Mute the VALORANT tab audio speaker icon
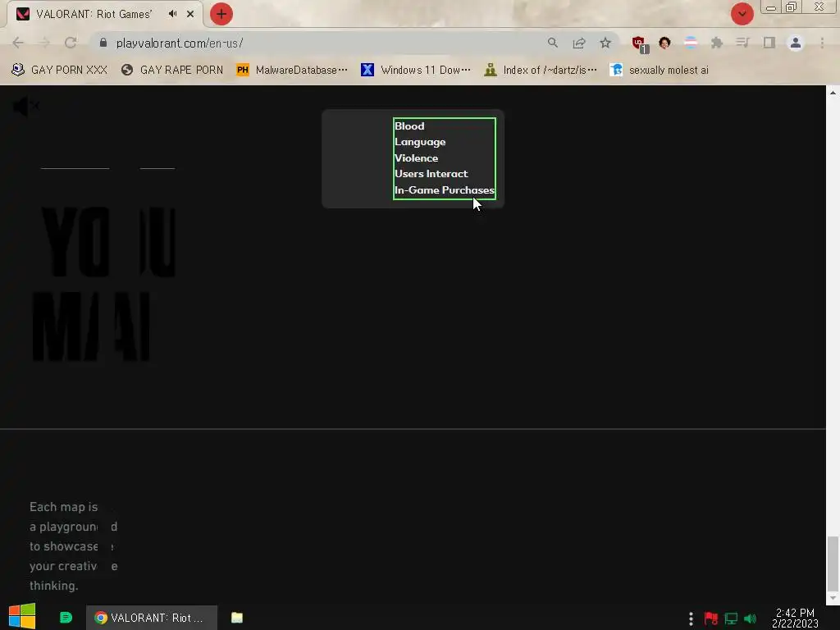The width and height of the screenshot is (840, 630). click(x=172, y=14)
